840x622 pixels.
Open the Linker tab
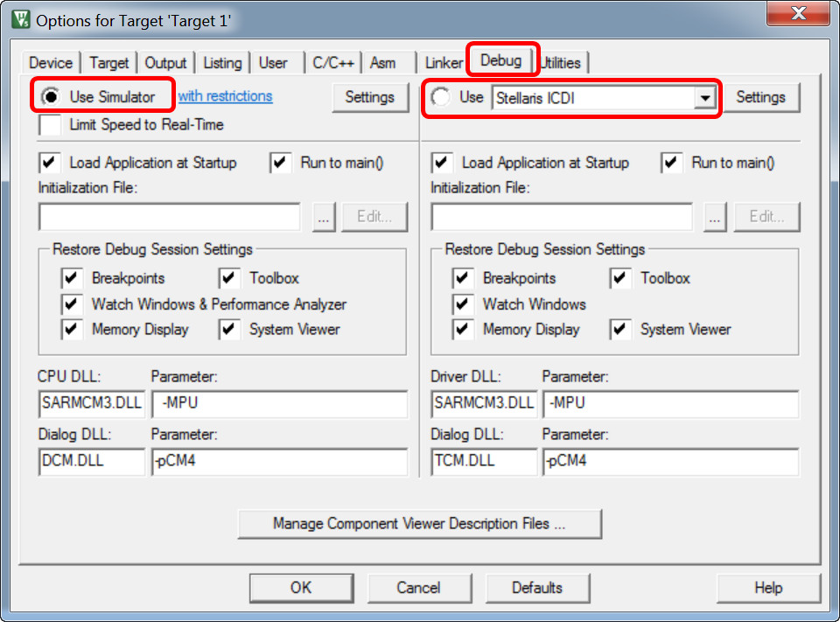pos(443,63)
